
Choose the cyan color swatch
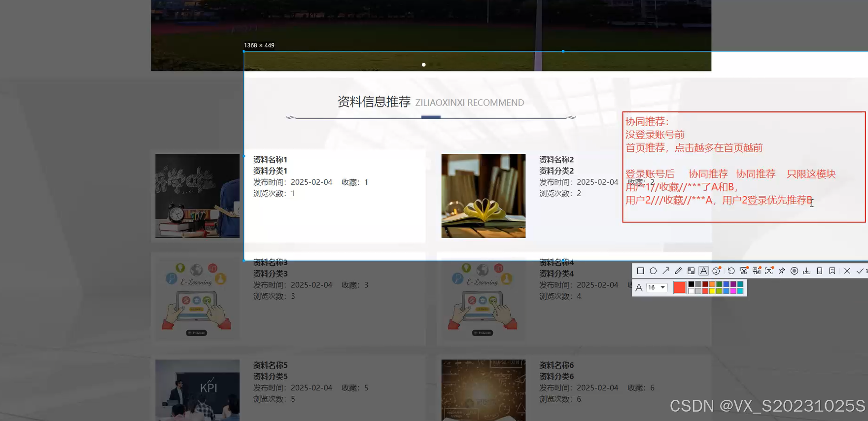pos(740,291)
